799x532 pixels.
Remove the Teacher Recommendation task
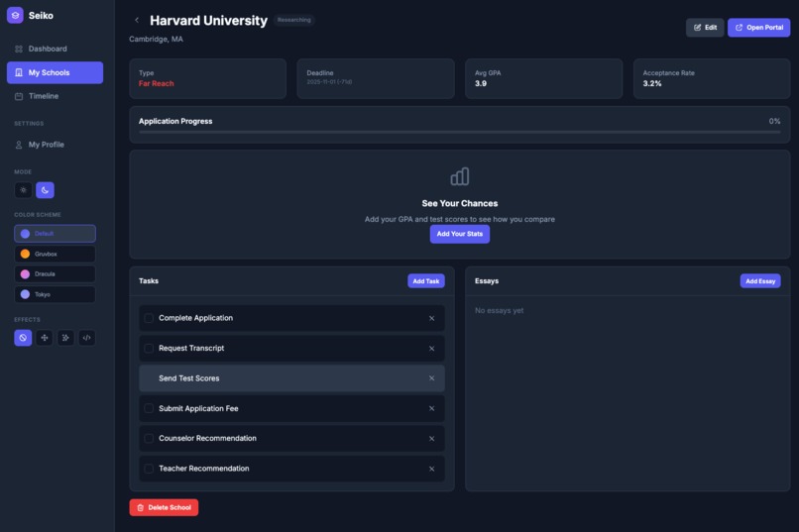431,469
